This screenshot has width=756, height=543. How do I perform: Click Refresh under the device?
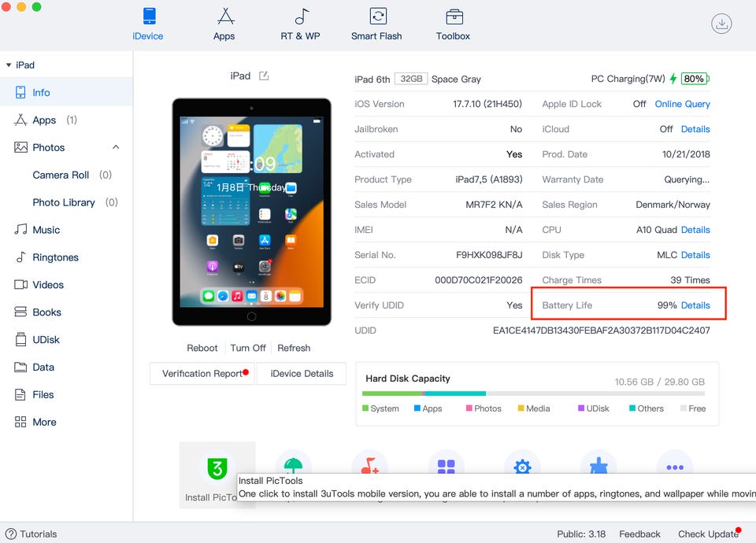pos(294,348)
